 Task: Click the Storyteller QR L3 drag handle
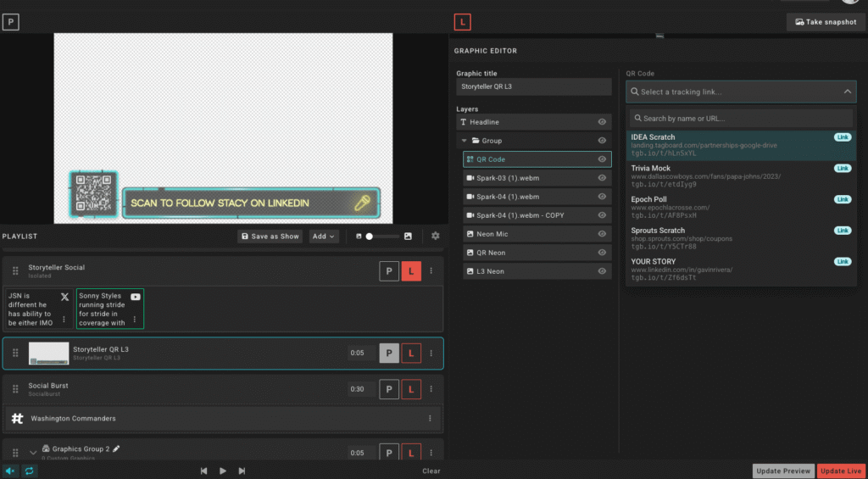pyautogui.click(x=15, y=354)
